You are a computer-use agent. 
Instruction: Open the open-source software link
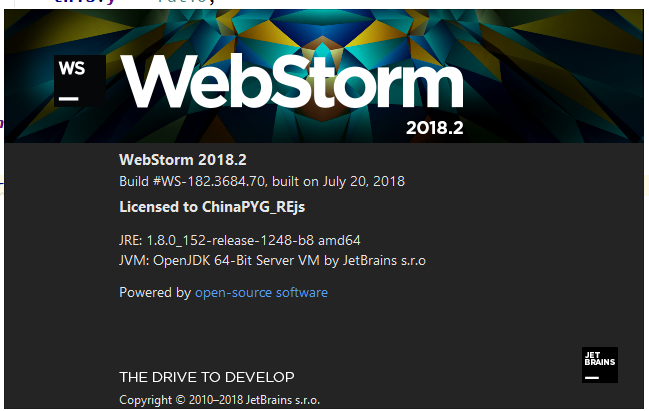point(261,293)
